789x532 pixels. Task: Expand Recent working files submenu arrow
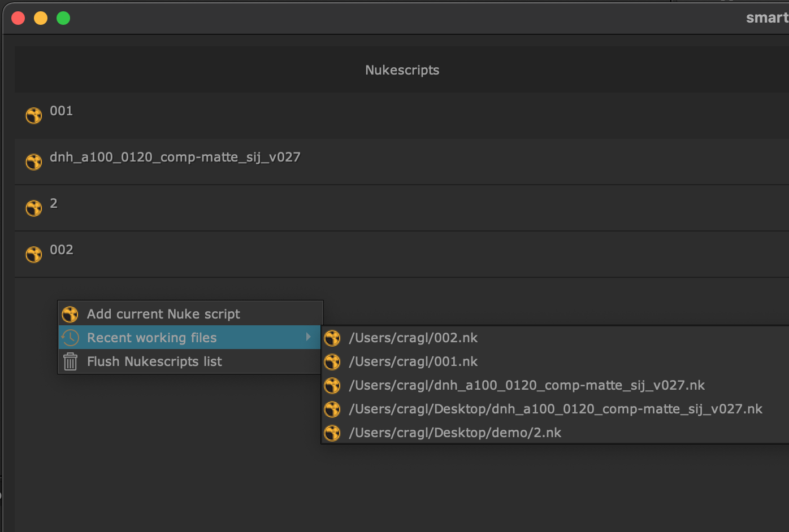(308, 337)
